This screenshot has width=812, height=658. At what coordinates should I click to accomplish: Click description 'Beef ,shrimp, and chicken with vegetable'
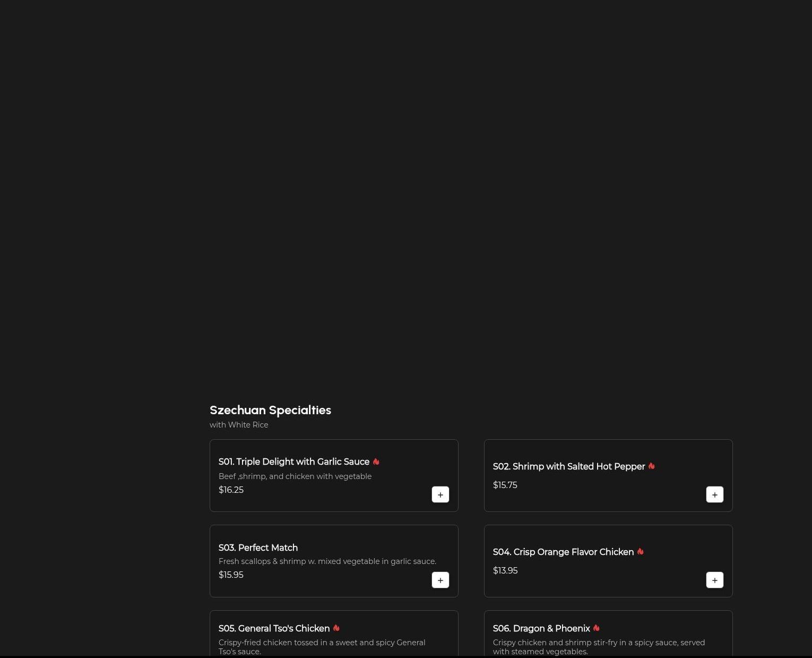pyautogui.click(x=295, y=476)
